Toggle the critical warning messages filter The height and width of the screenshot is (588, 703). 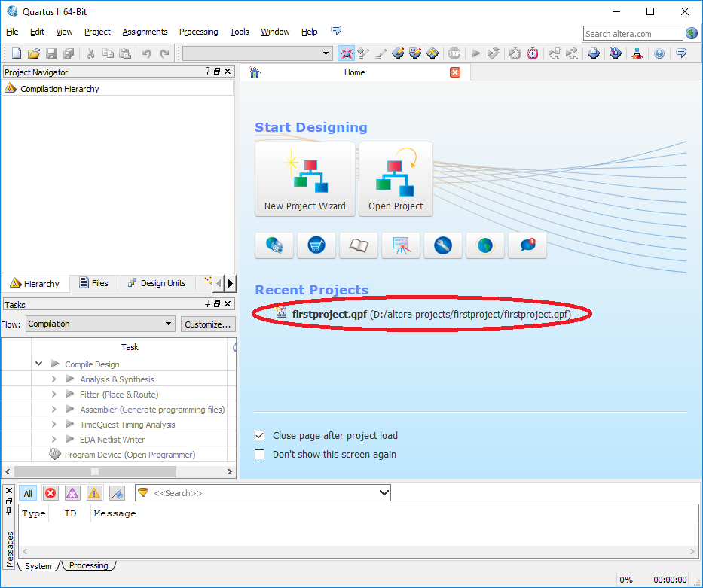point(72,493)
